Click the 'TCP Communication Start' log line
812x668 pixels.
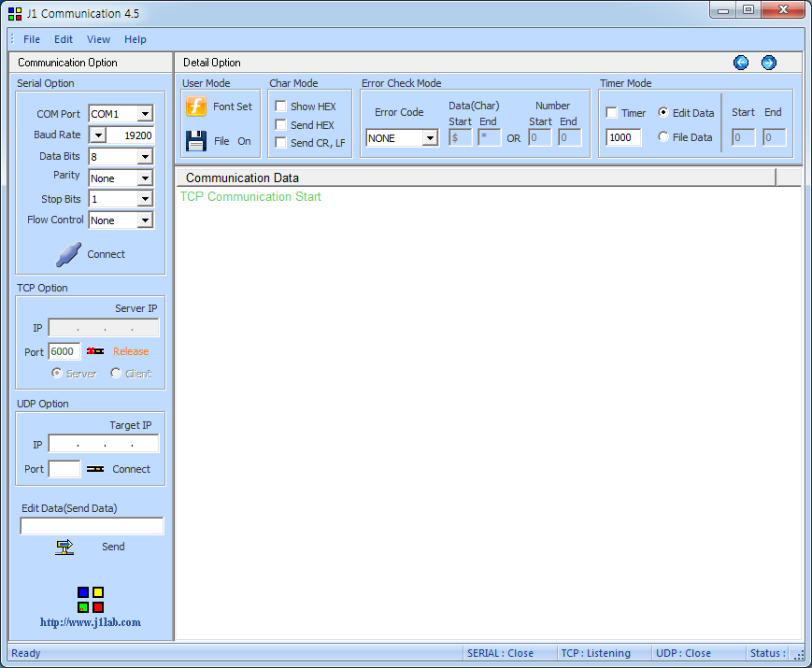pos(250,197)
